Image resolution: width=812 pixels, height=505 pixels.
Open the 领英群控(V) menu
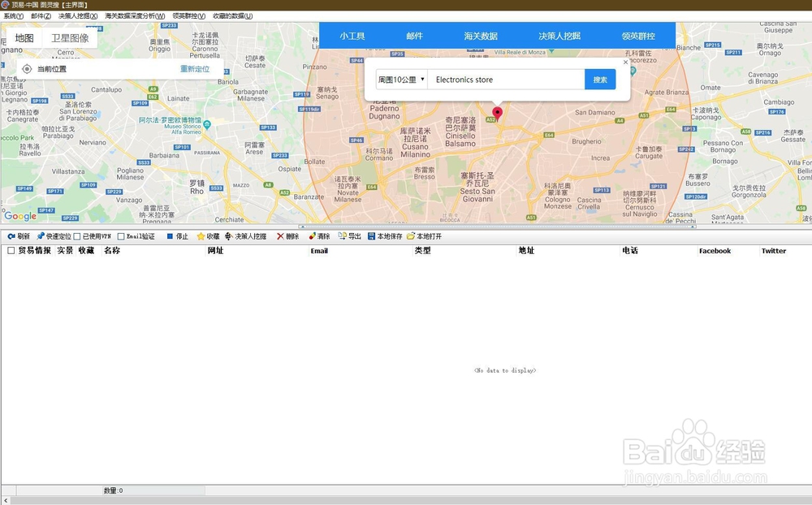pos(189,16)
